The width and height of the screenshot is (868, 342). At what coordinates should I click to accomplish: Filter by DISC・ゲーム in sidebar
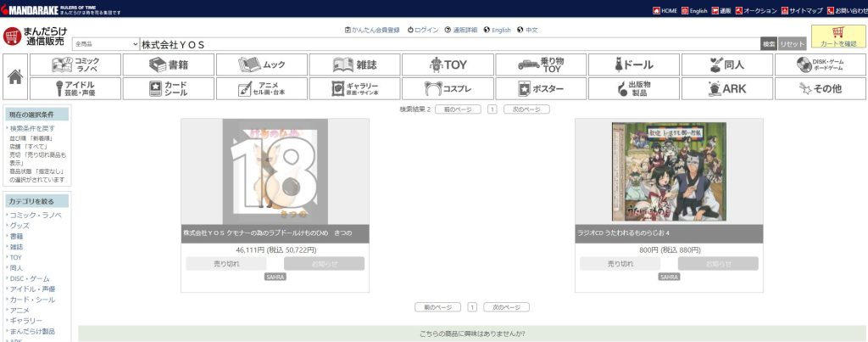point(30,278)
